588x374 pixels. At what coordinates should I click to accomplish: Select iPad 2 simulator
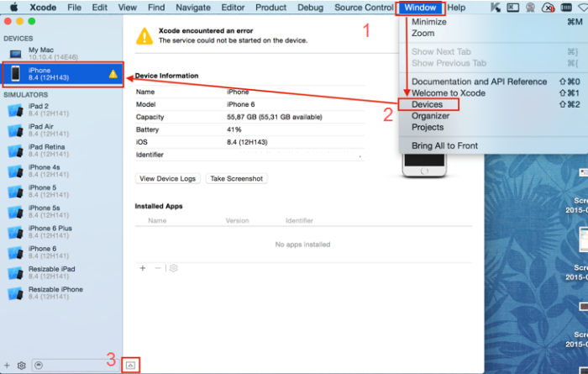61,109
